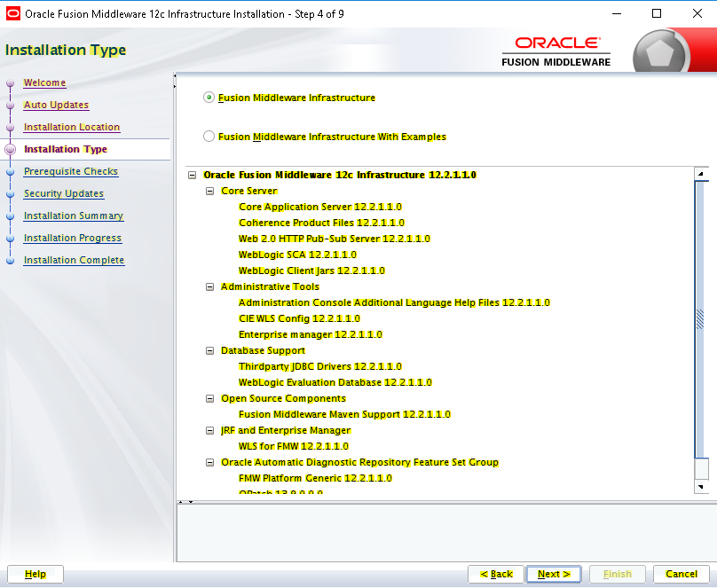Select Fusion Middleware Maven Support 12.2.1.1.0 entry
This screenshot has height=588, width=717.
coord(344,414)
